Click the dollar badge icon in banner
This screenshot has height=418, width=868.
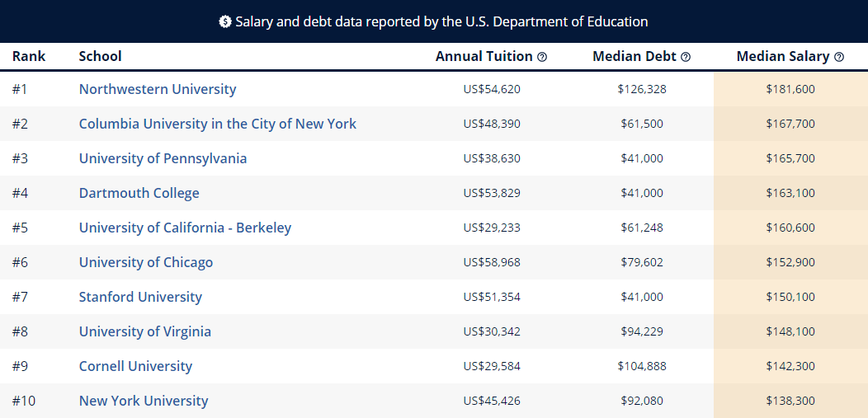point(224,21)
